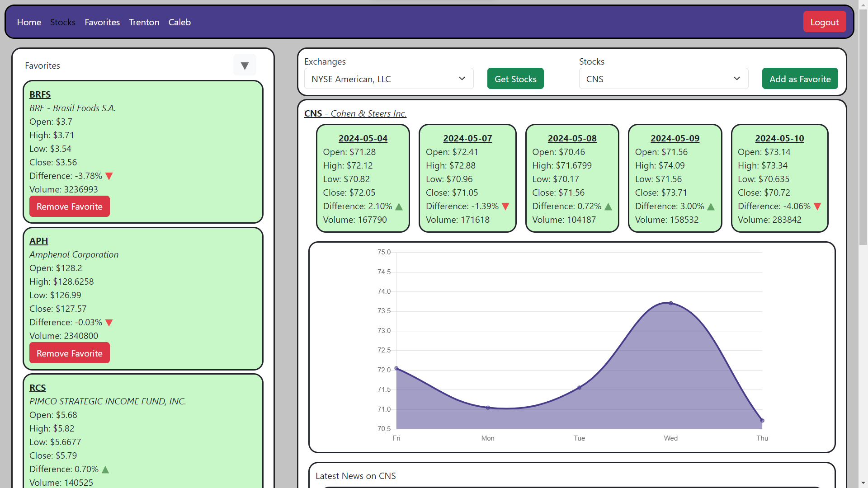Image resolution: width=868 pixels, height=488 pixels.
Task: Open the Favorites nav item
Action: [102, 22]
